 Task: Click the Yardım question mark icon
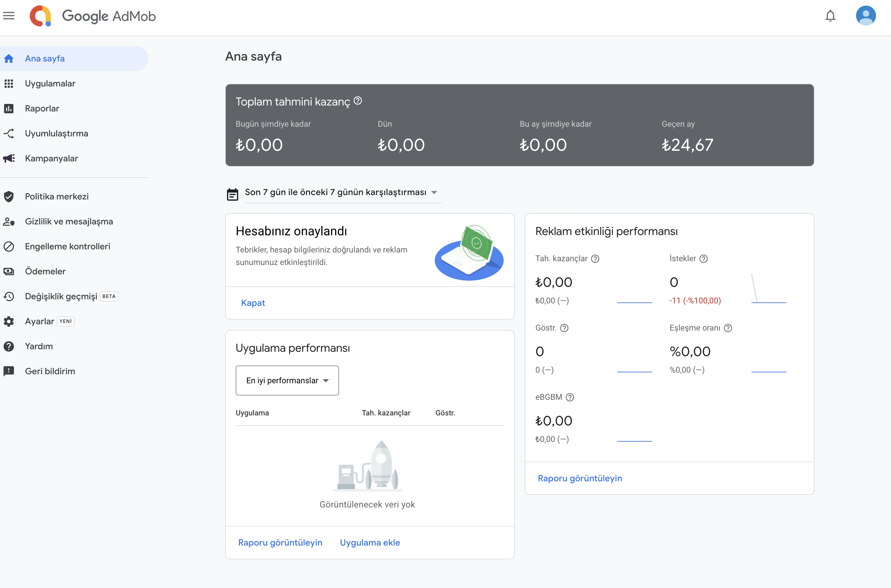tap(9, 346)
